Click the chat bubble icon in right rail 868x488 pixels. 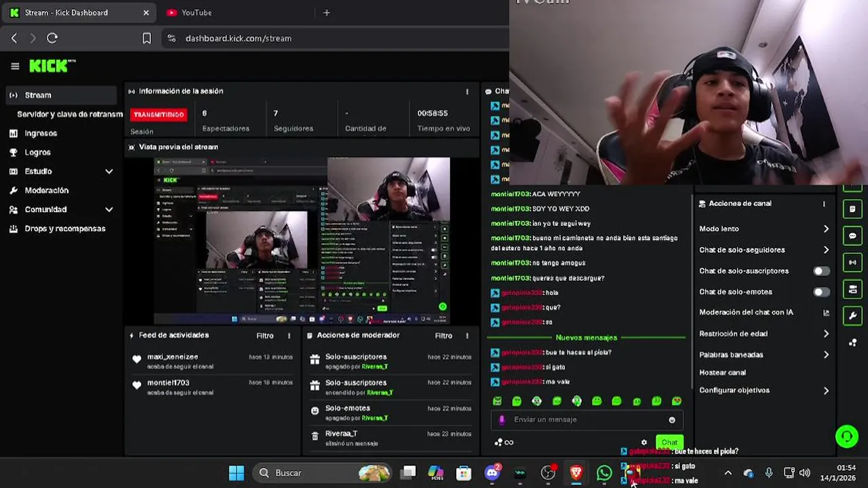(x=852, y=236)
